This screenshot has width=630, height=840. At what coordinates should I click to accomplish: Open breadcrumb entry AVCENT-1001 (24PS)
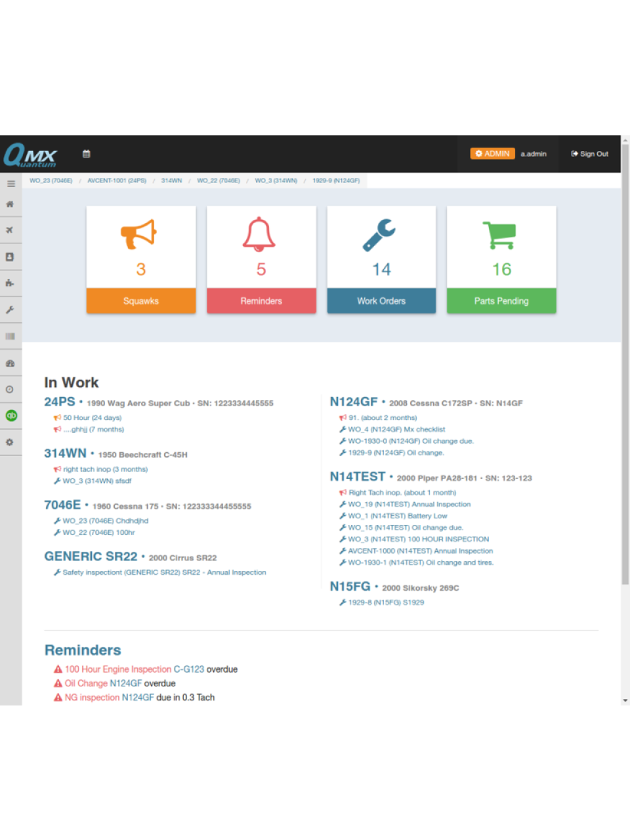pos(116,180)
